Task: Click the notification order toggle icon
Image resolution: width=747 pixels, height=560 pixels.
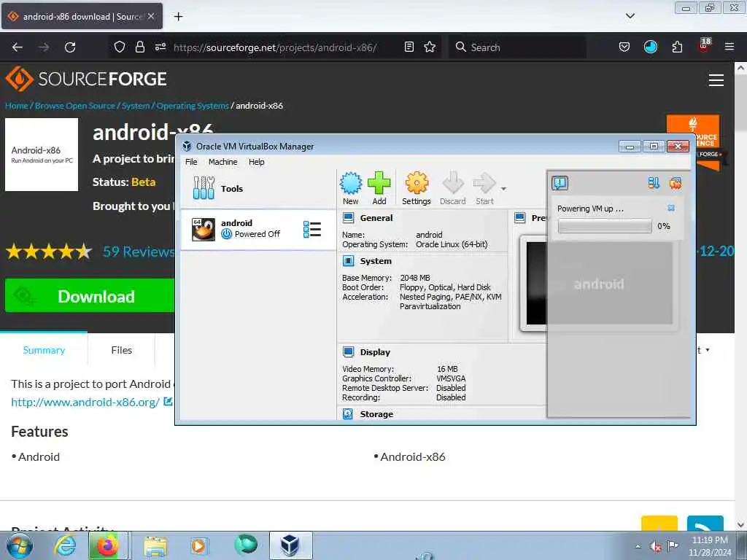Action: pyautogui.click(x=654, y=183)
